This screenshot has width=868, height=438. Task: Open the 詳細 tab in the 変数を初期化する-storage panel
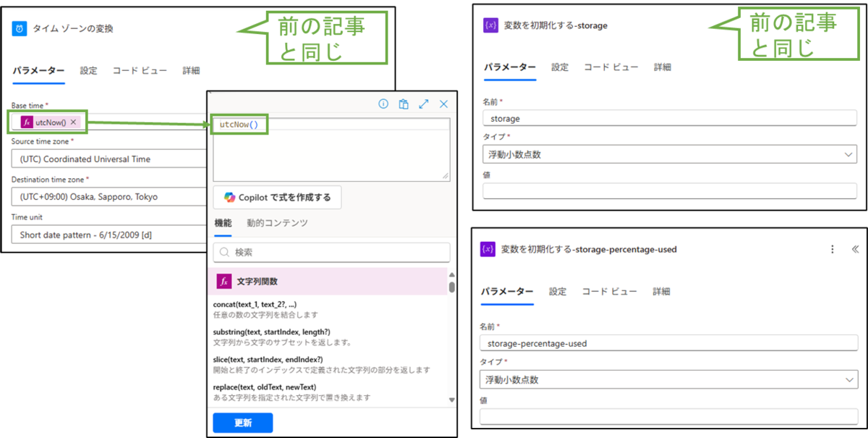663,67
